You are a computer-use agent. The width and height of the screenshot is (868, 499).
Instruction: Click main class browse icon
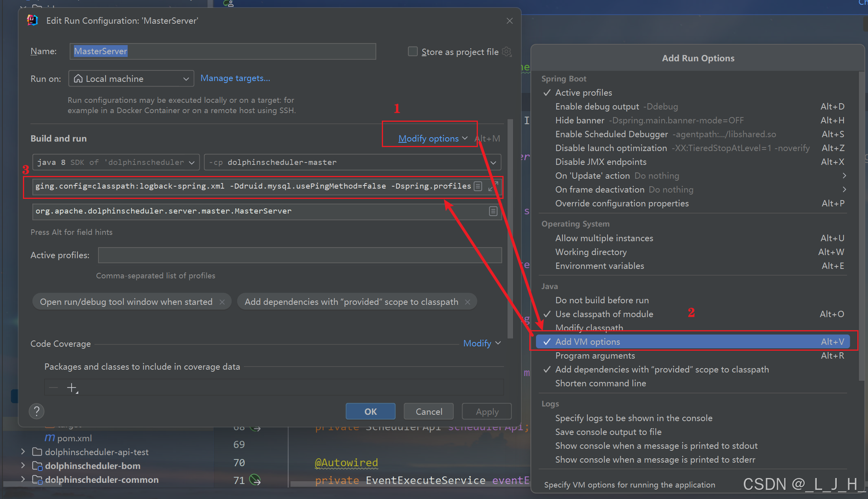point(493,211)
